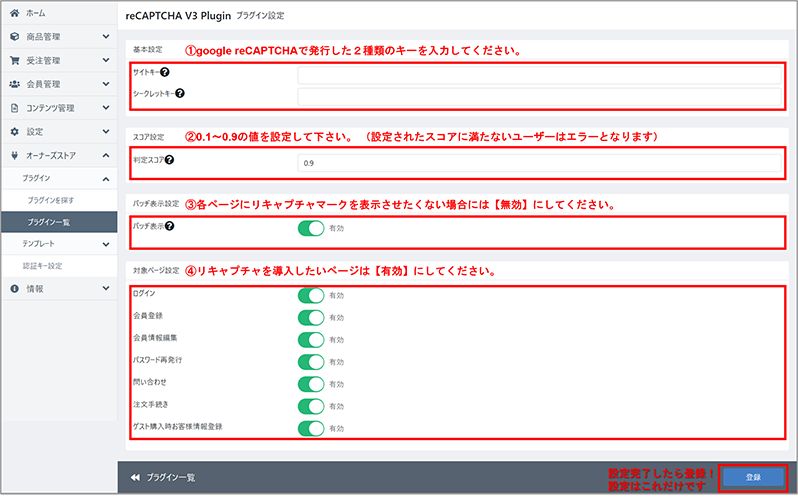Click into the サイトキー input field
The image size is (798, 500).
(x=539, y=75)
